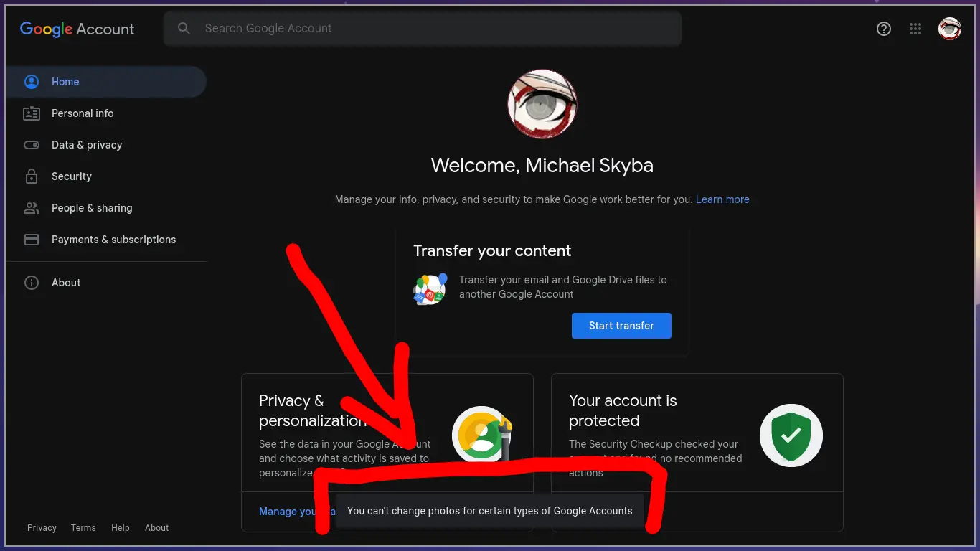Click the Personal info card icon
The image size is (980, 551).
(x=32, y=113)
